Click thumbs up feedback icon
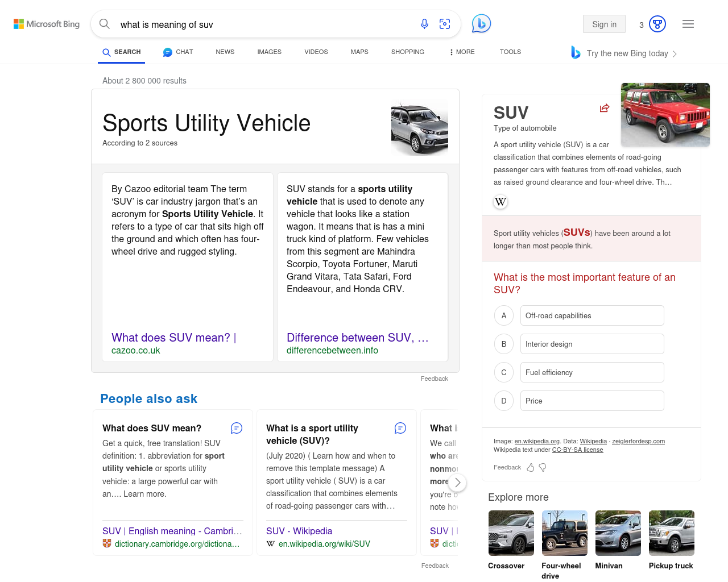728x582 pixels. [x=531, y=467]
